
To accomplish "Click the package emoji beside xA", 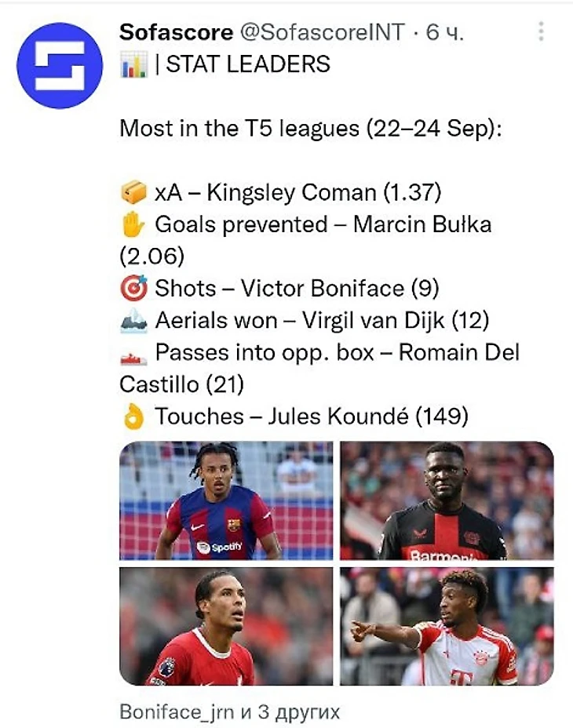I will (133, 192).
